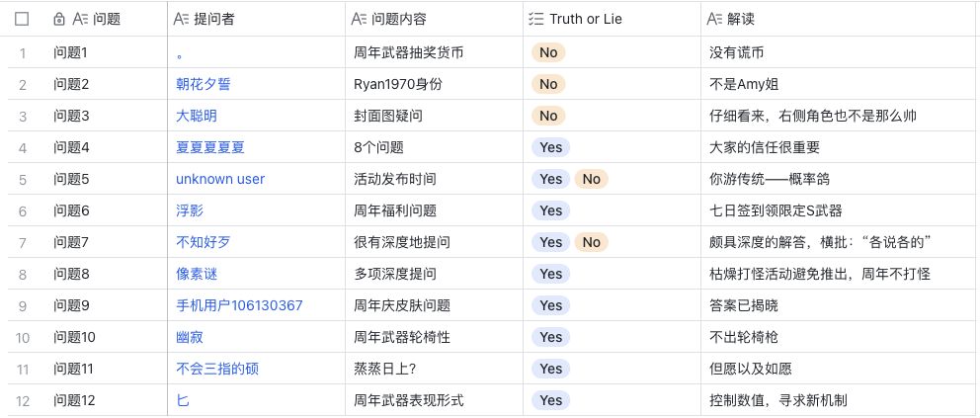Open the Truth or Lie column header
Viewport: 980px width, 418px height.
586,19
